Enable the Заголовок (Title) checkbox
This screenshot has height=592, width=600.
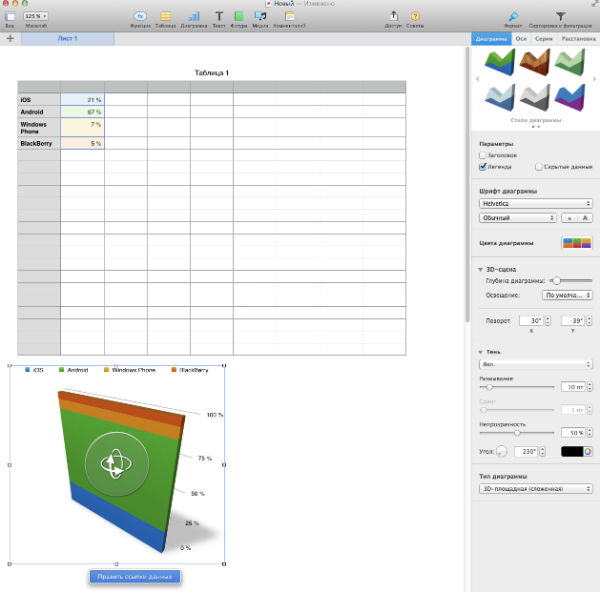pos(483,155)
